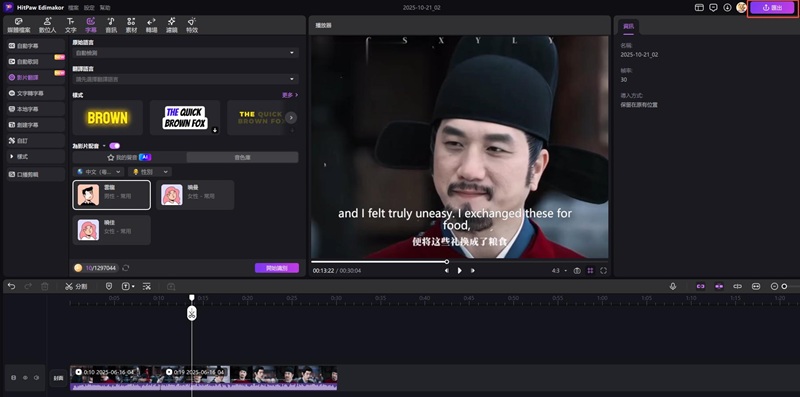Image resolution: width=800 pixels, height=397 pixels.
Task: Click the player progress bar handle
Action: coord(447,262)
